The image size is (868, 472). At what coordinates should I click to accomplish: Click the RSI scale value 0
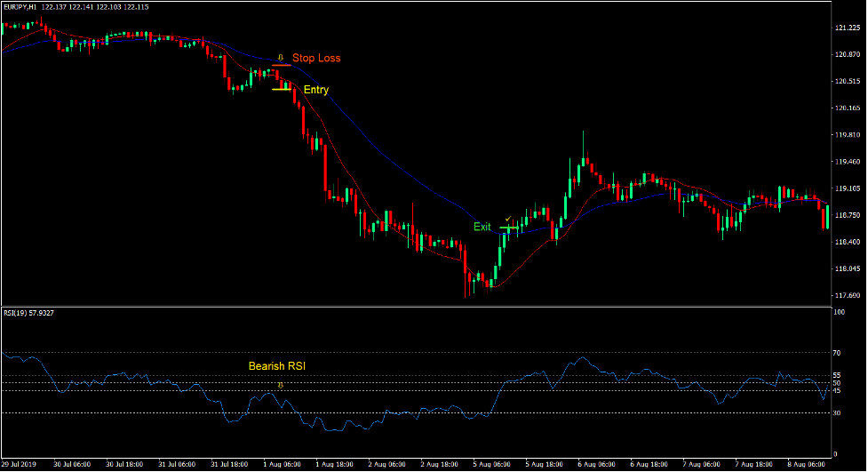click(836, 454)
